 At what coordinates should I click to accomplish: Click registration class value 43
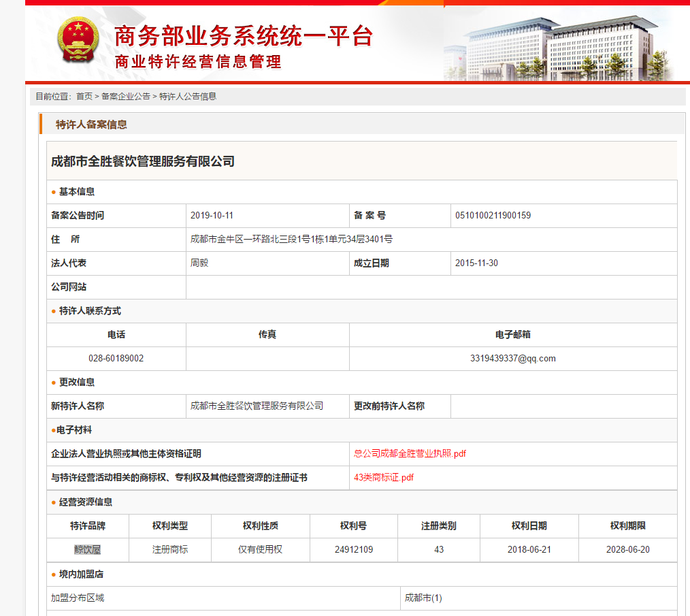pos(439,549)
